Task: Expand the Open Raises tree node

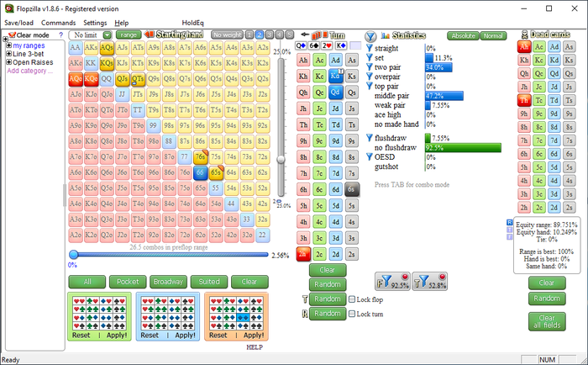Action: (x=9, y=62)
